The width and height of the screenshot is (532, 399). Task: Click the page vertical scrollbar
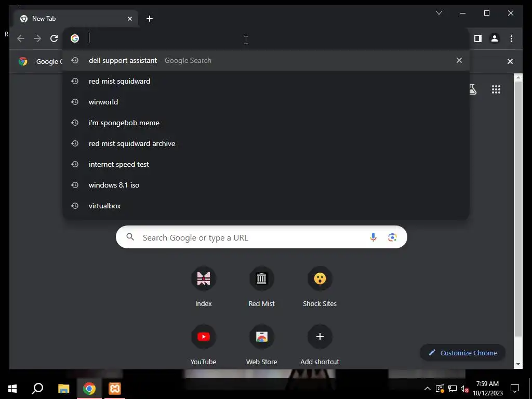[518, 209]
